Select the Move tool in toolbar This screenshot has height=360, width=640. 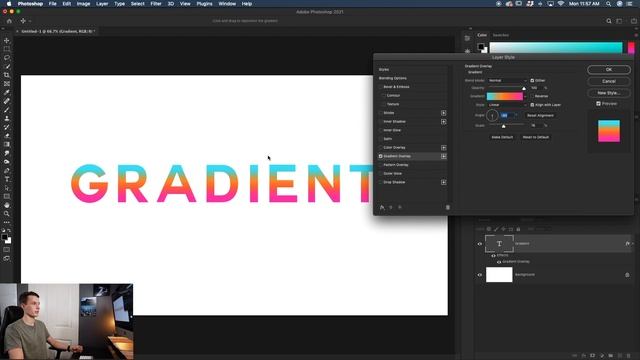pyautogui.click(x=7, y=40)
